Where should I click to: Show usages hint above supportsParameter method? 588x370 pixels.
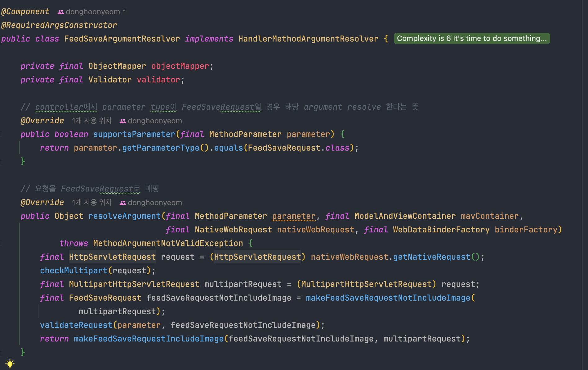tap(91, 121)
